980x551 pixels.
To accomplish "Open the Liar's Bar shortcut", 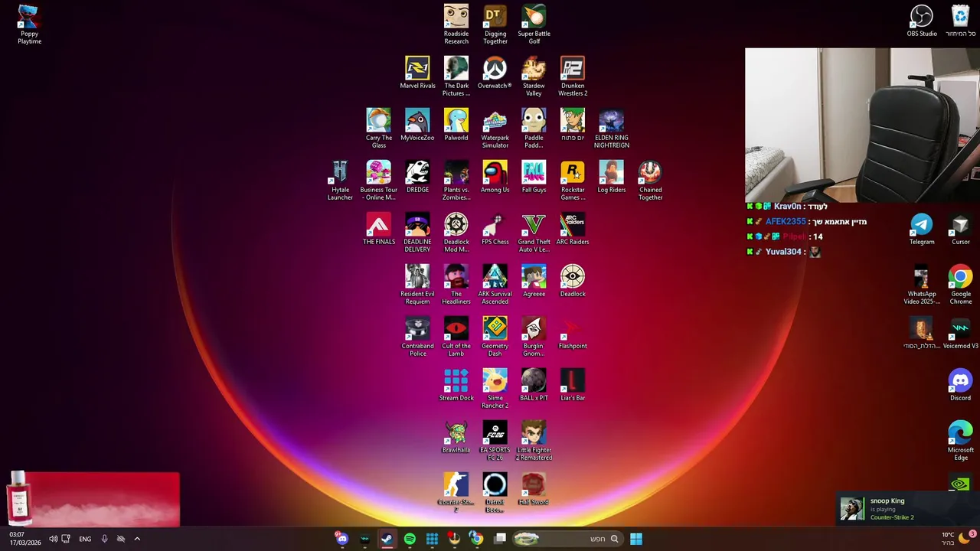I will (x=573, y=385).
